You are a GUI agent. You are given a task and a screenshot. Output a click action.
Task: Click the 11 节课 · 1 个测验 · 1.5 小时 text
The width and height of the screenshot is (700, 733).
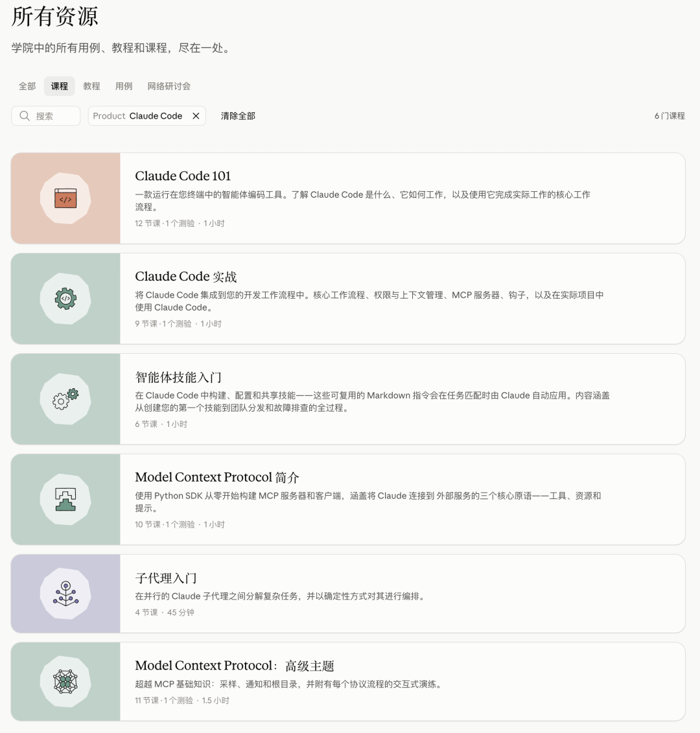pyautogui.click(x=182, y=701)
